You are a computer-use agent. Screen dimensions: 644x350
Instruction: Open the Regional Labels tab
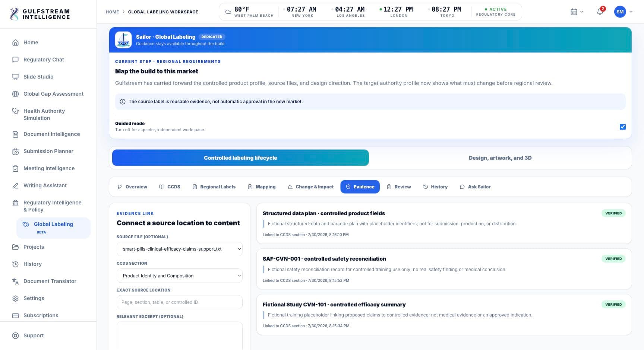[214, 187]
